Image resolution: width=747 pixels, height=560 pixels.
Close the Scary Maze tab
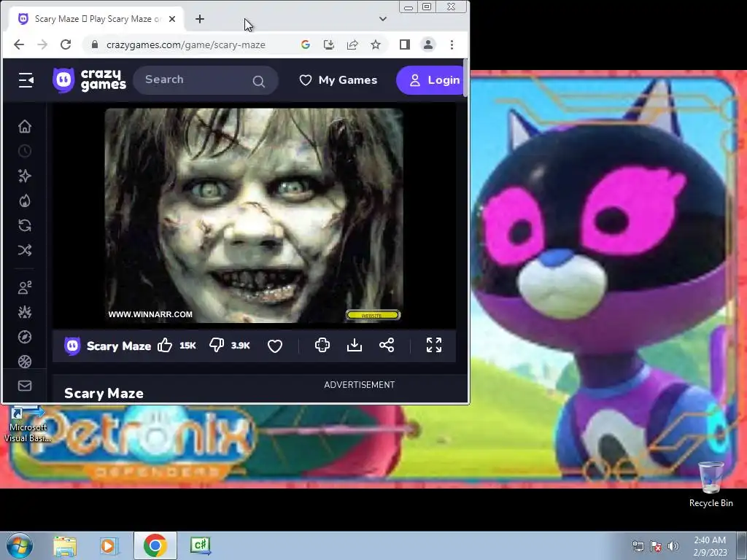(172, 19)
